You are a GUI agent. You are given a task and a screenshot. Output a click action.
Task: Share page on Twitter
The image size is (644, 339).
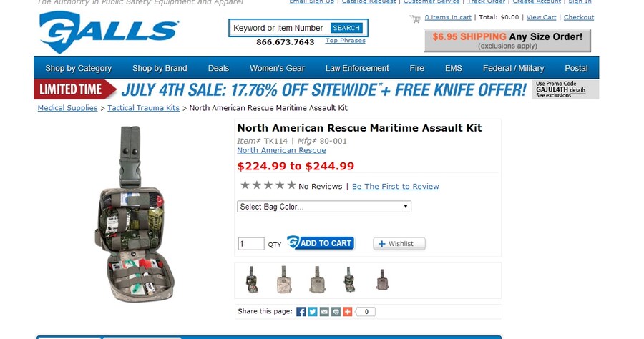[x=313, y=312]
